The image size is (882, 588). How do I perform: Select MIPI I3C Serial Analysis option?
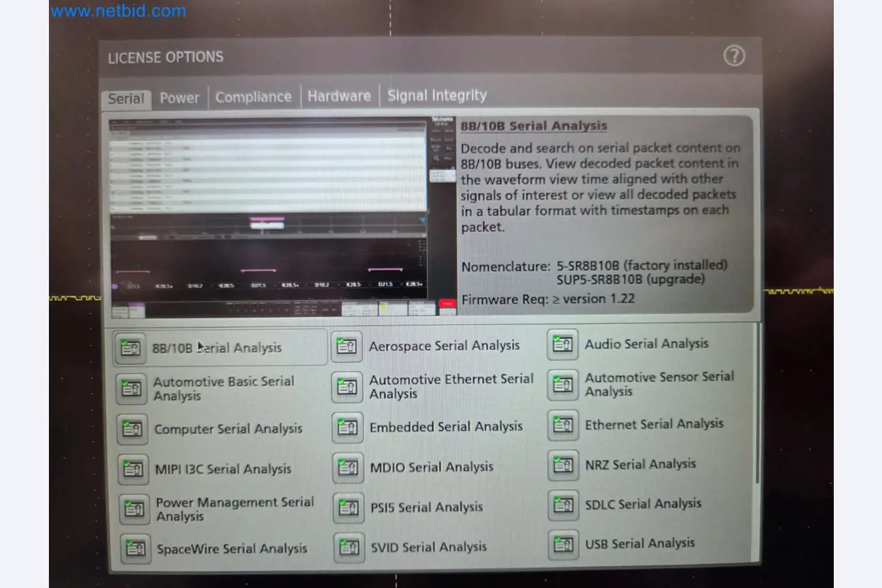tap(223, 470)
